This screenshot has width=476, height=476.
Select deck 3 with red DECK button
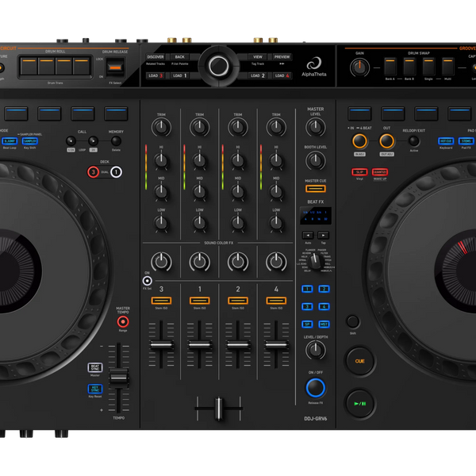[x=93, y=172]
